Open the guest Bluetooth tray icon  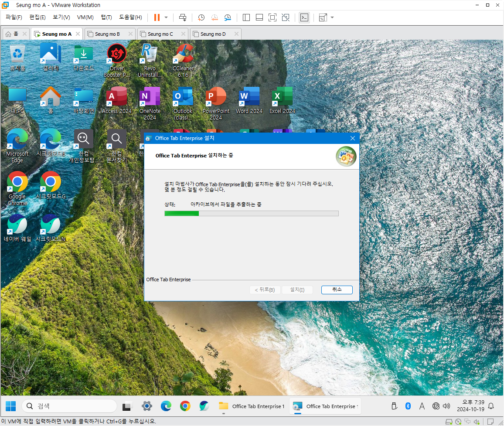(408, 406)
